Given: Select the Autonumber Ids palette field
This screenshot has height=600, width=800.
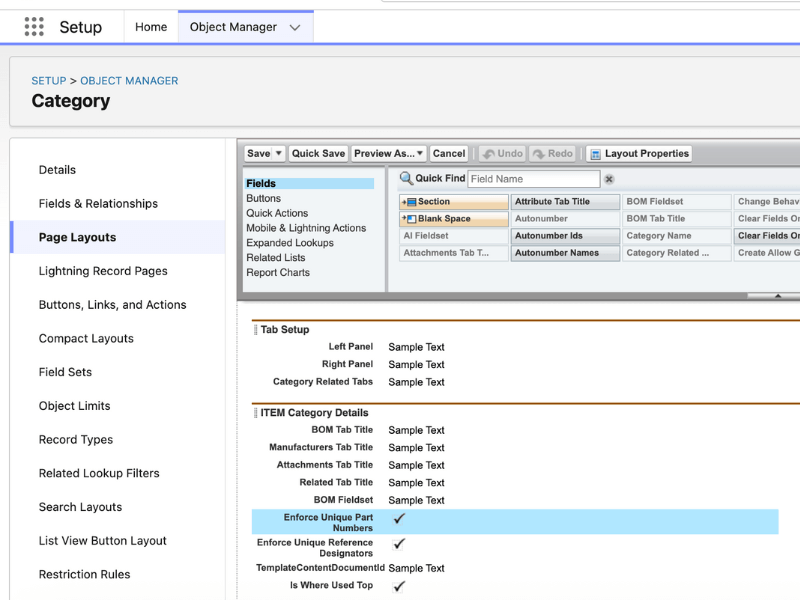Looking at the screenshot, I should tap(565, 236).
